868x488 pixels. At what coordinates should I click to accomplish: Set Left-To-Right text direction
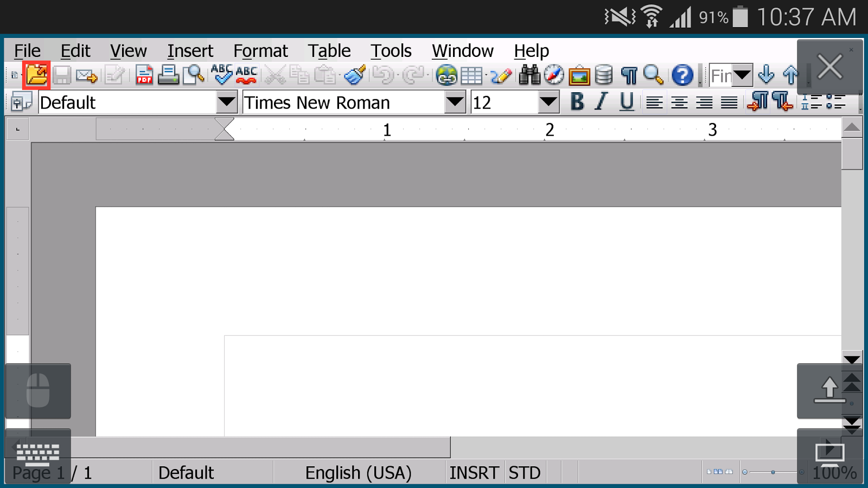click(x=757, y=102)
